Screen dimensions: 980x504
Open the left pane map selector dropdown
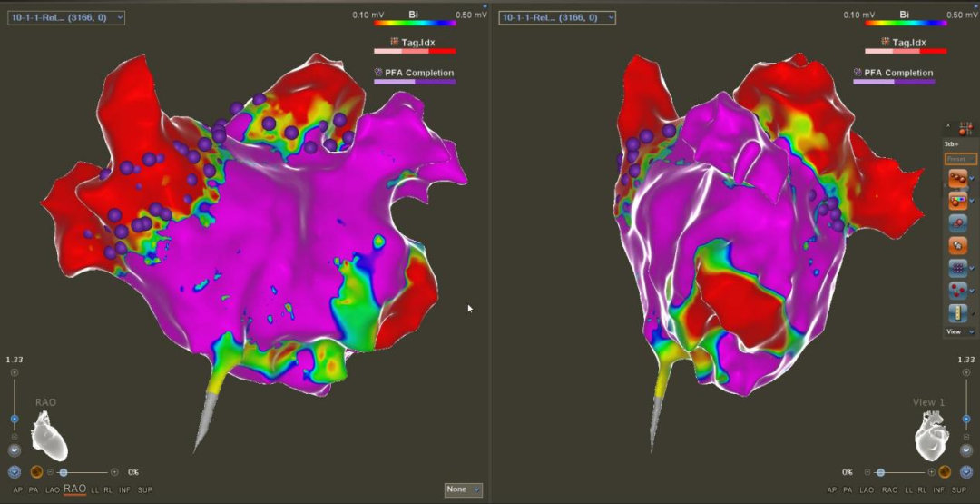coord(66,17)
